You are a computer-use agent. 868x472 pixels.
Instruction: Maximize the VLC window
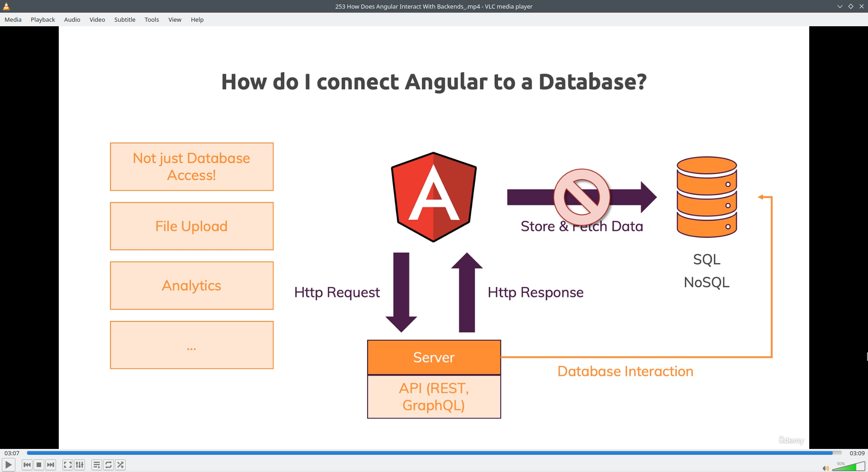click(x=851, y=6)
